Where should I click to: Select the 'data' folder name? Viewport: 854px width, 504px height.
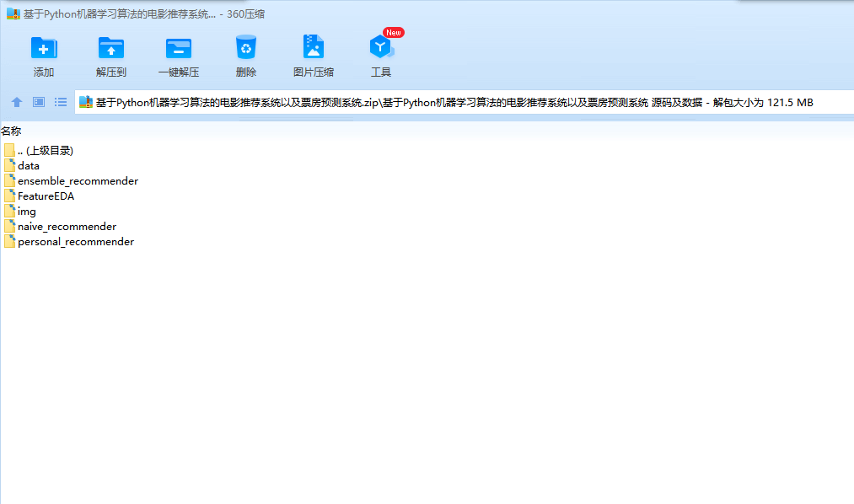(29, 166)
